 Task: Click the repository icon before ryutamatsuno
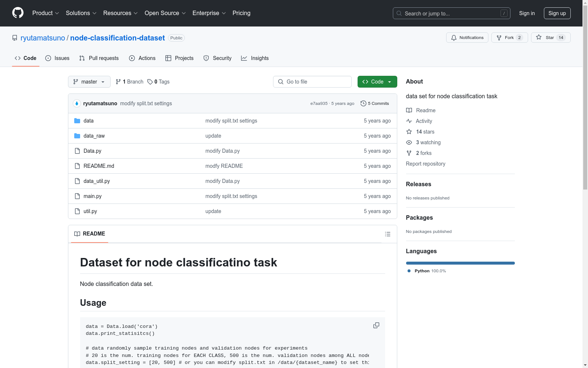tap(15, 38)
